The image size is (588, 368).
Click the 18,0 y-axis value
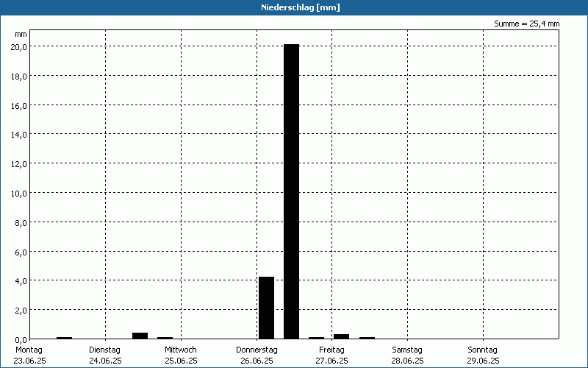[19, 77]
